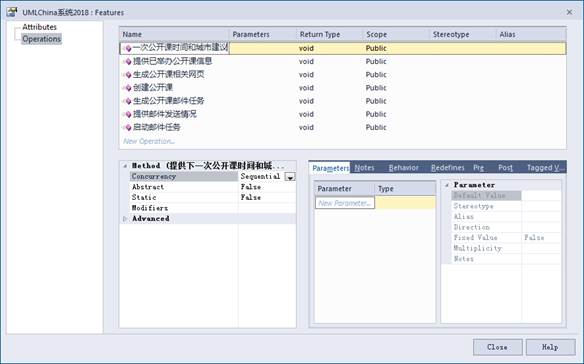
Task: Click the Alias column header
Action: point(531,34)
